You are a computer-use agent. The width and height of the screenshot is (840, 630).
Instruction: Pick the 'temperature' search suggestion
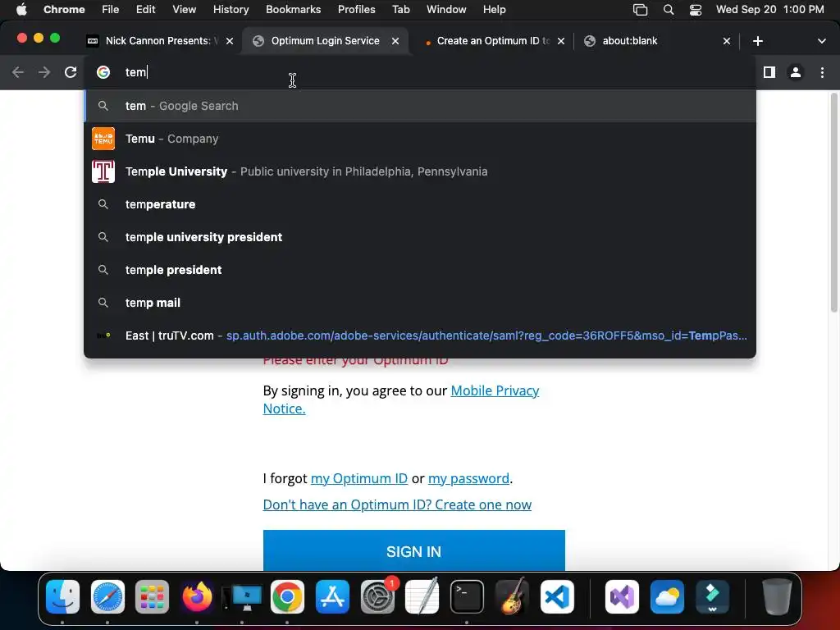(x=420, y=204)
